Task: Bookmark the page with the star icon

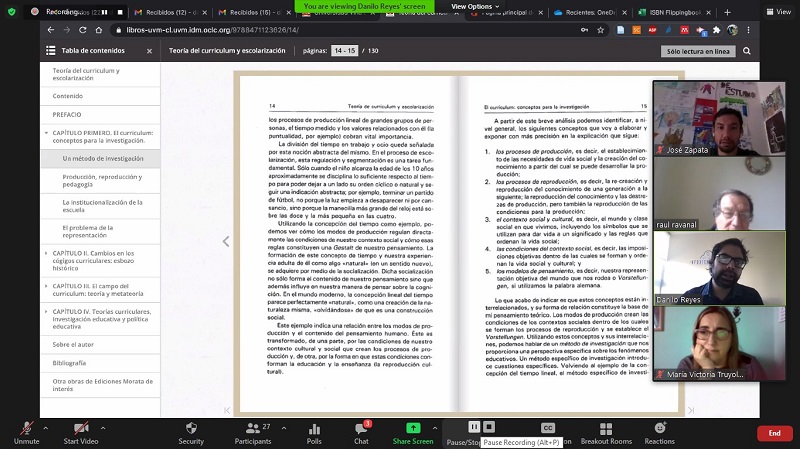Action: click(x=601, y=30)
